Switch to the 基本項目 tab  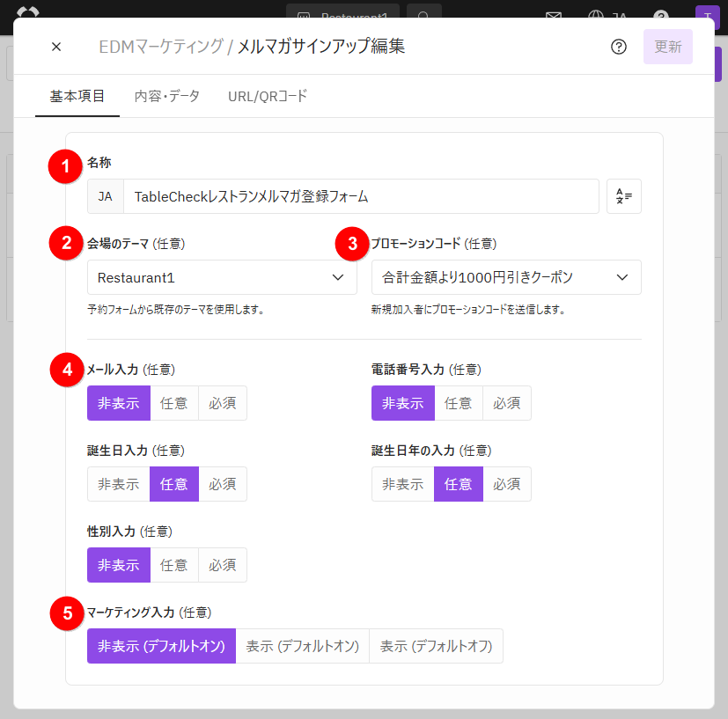click(77, 96)
